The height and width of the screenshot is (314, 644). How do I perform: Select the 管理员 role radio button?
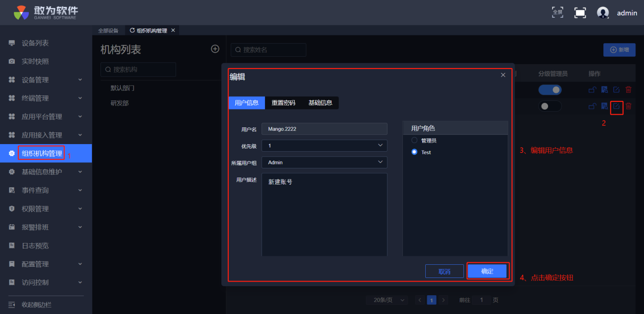point(415,140)
